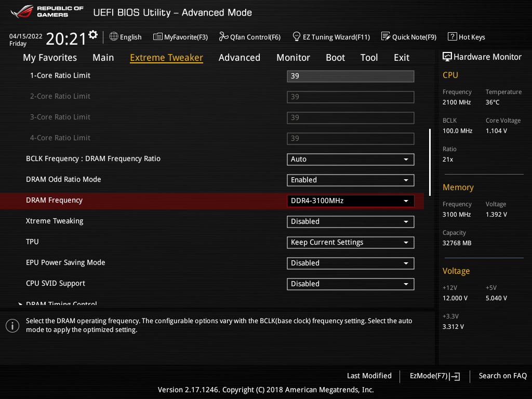Select the 1-Core Ratio Limit label
This screenshot has width=532, height=399.
60,75
